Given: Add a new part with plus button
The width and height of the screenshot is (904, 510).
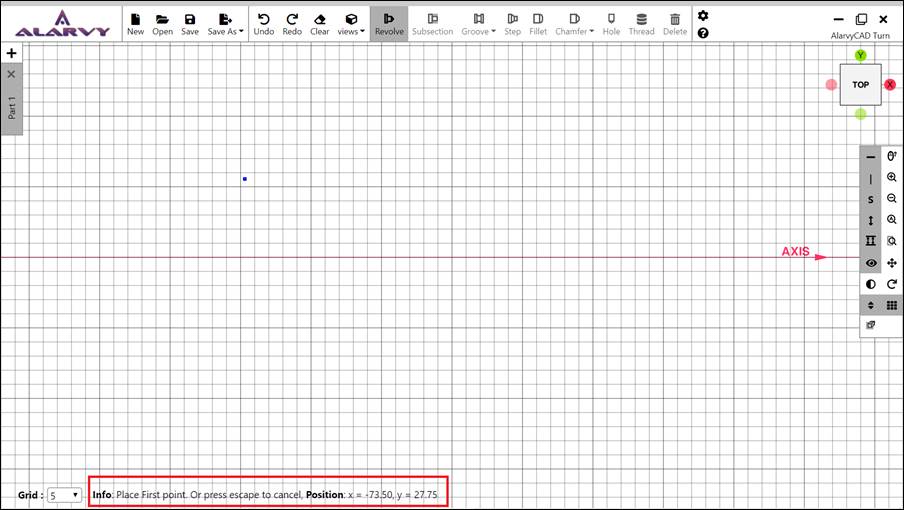Looking at the screenshot, I should 12,53.
